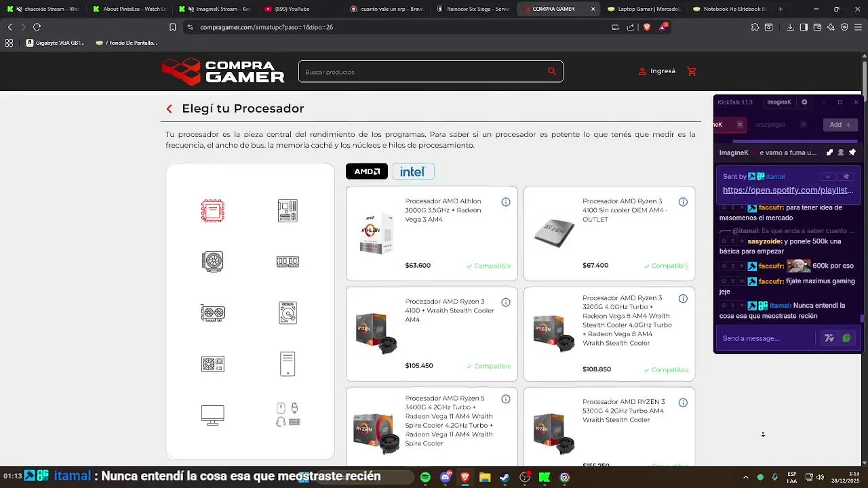Open Spotify from the taskbar

425,477
